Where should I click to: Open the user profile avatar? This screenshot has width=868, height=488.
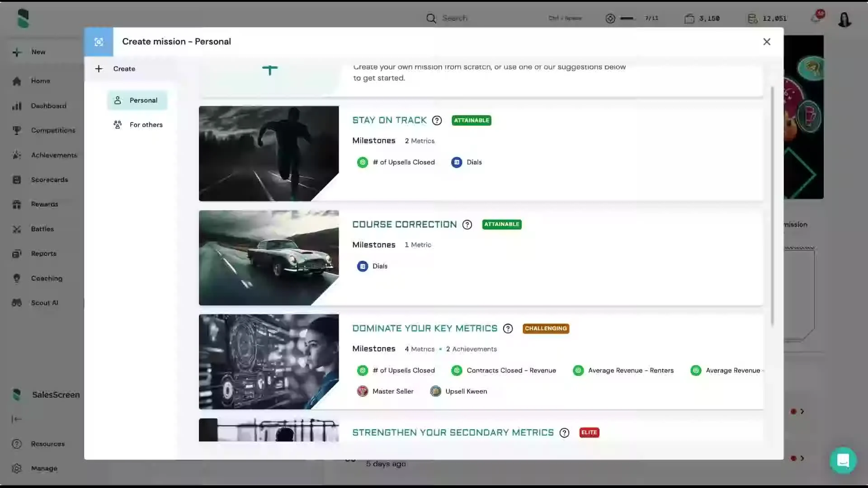pos(844,19)
